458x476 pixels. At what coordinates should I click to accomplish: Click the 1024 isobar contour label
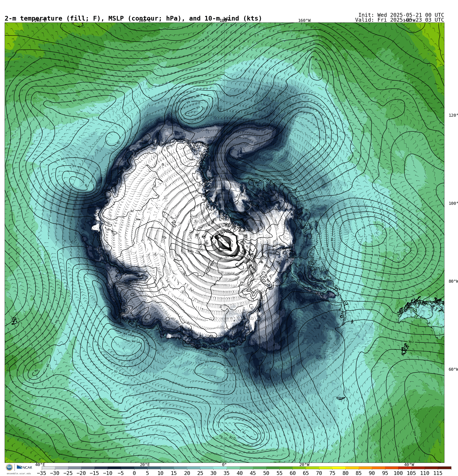click(x=414, y=434)
